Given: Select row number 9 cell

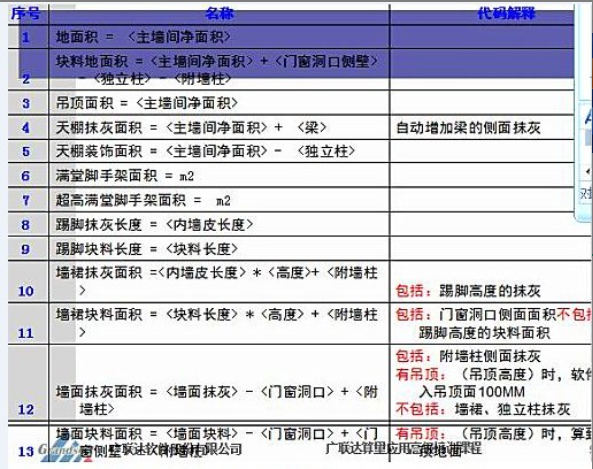Looking at the screenshot, I should 28,249.
